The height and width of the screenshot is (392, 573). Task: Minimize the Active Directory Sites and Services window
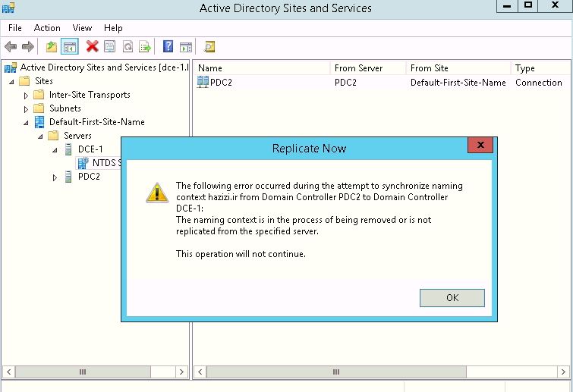507,6
